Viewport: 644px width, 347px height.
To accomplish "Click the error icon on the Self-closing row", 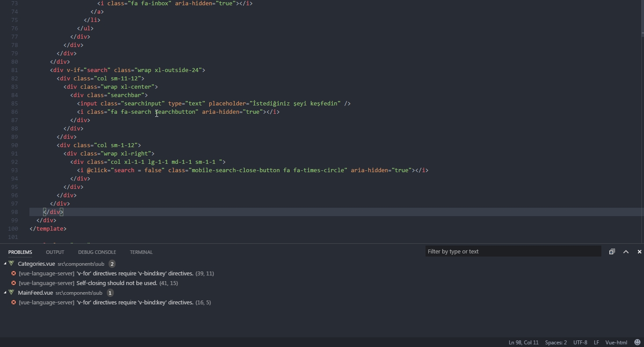I will [x=14, y=283].
